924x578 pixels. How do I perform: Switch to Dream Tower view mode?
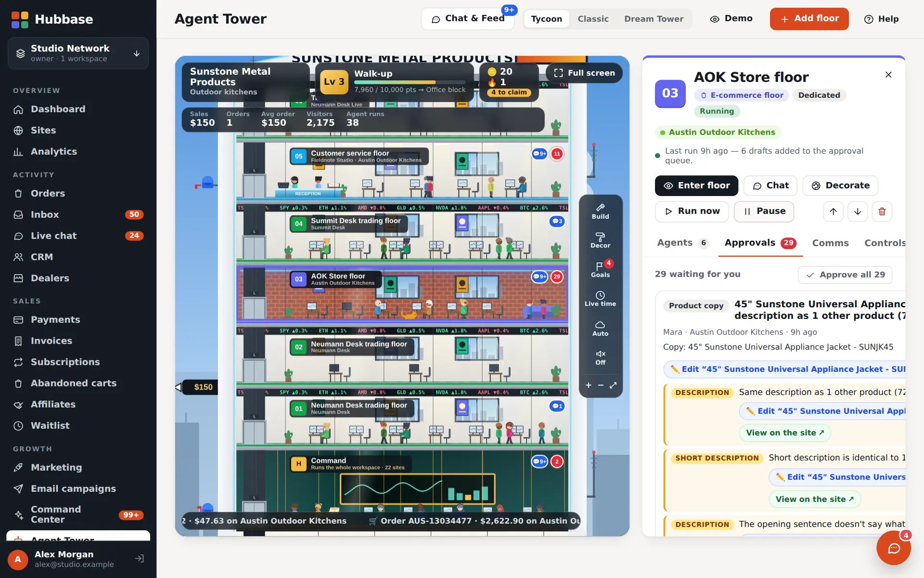[x=654, y=19]
